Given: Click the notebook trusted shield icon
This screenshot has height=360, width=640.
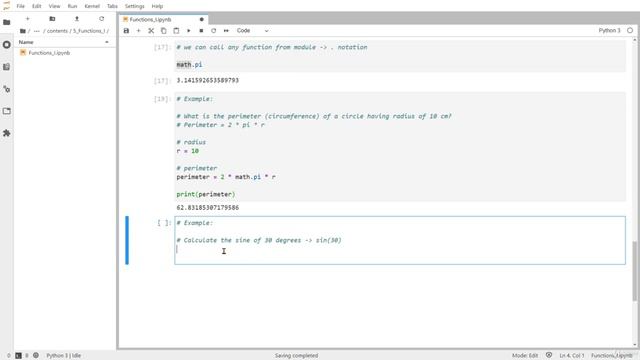Looking at the screenshot, I should [549, 356].
